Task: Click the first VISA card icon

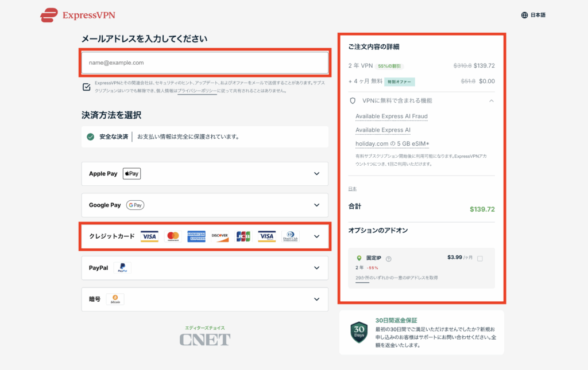Action: [149, 236]
